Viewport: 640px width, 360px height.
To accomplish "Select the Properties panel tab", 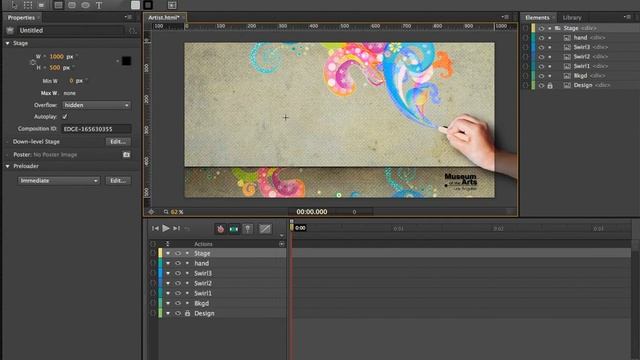I will tap(21, 18).
